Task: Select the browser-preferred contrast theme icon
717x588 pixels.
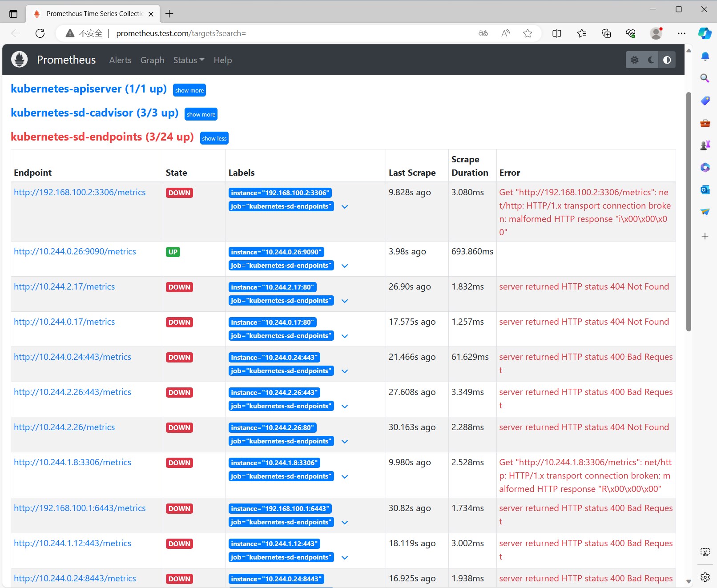Action: (x=667, y=60)
